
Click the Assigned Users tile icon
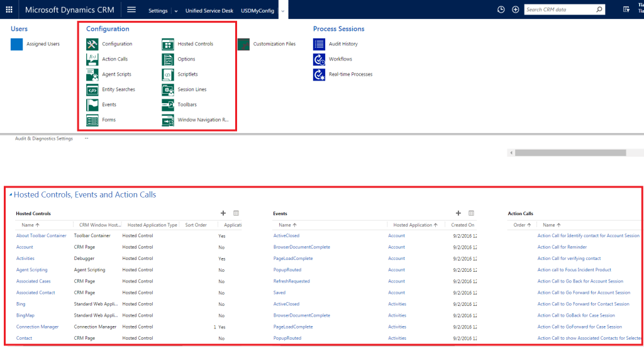click(x=17, y=44)
